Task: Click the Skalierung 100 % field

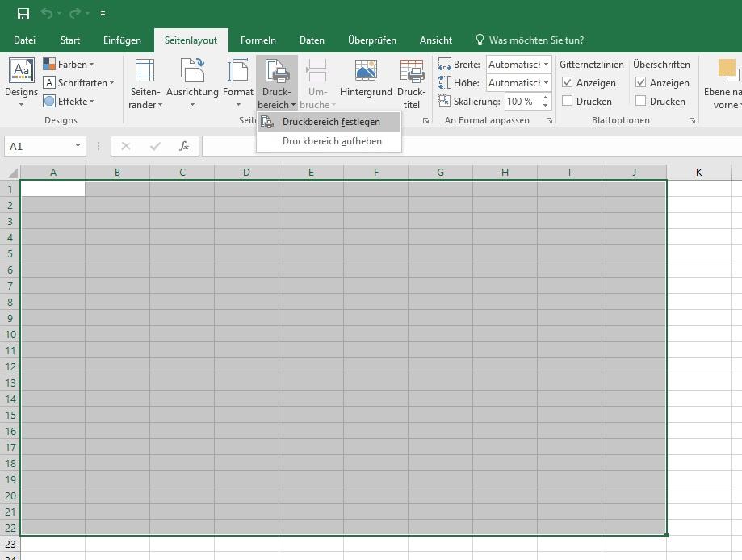Action: tap(522, 101)
